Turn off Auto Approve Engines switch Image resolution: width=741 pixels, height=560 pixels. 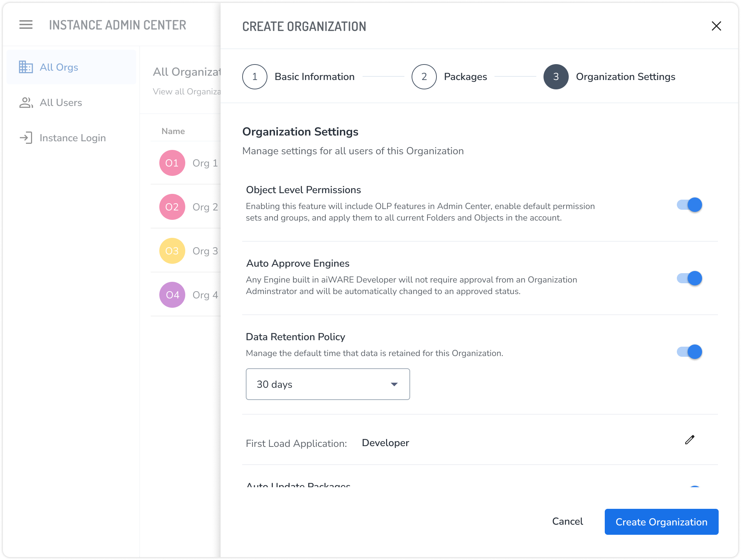click(689, 278)
